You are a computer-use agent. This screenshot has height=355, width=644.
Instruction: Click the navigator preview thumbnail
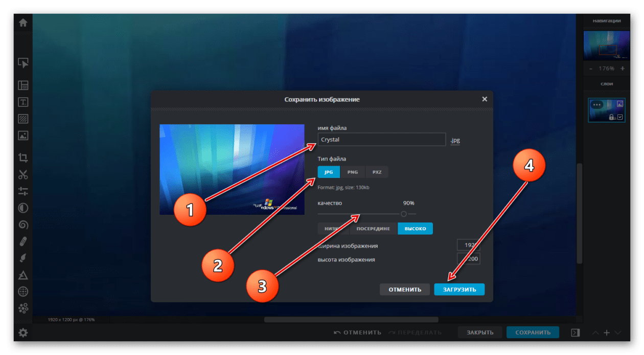pyautogui.click(x=607, y=46)
